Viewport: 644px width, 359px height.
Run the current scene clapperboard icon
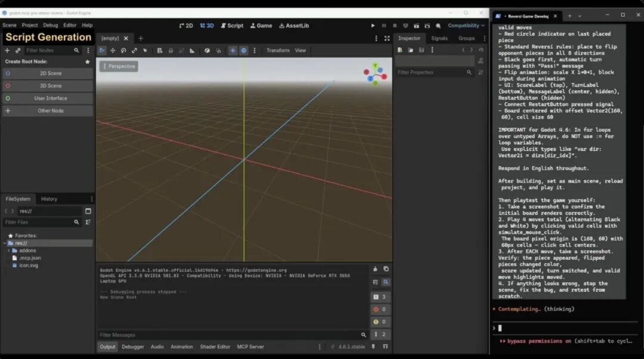coord(416,26)
